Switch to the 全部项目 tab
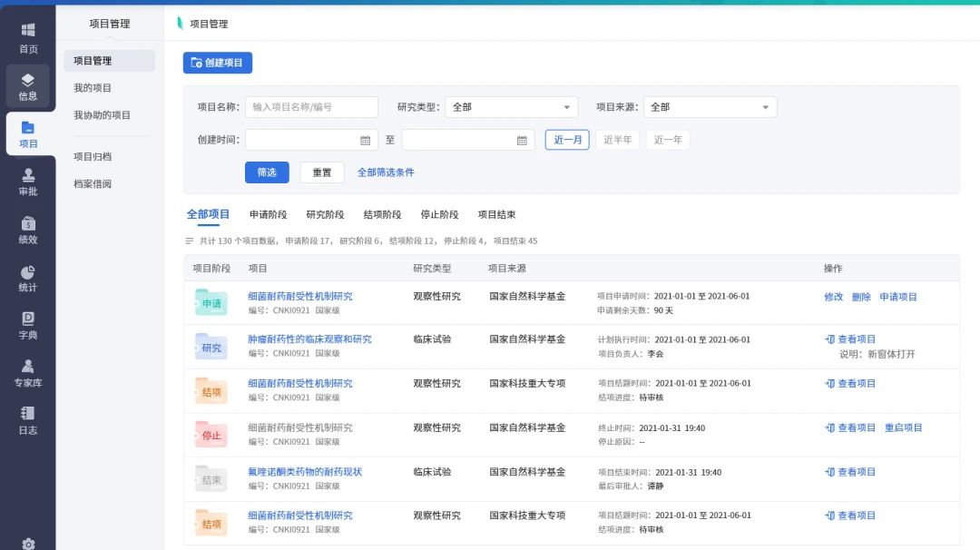Viewport: 980px width, 550px height. (x=208, y=214)
